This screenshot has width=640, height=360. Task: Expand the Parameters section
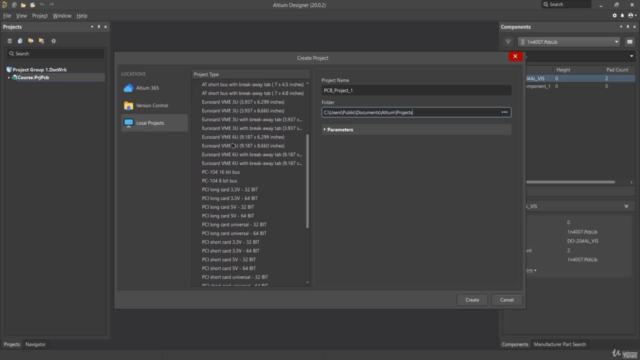(324, 130)
